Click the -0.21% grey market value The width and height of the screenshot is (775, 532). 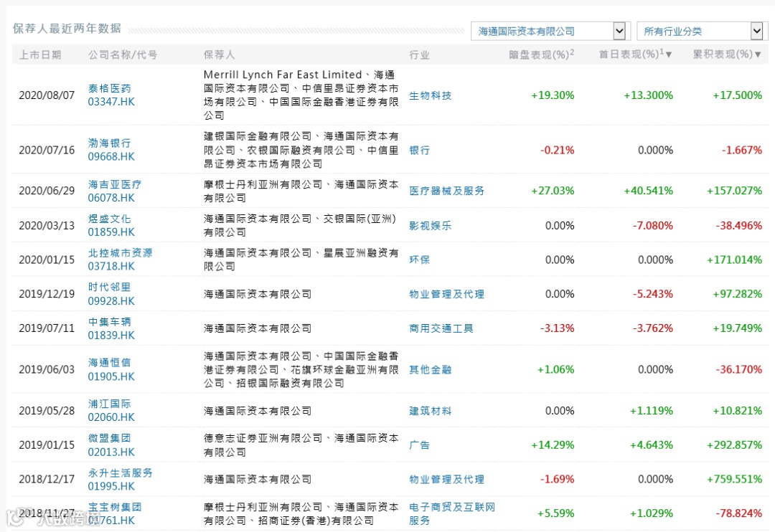click(x=557, y=150)
